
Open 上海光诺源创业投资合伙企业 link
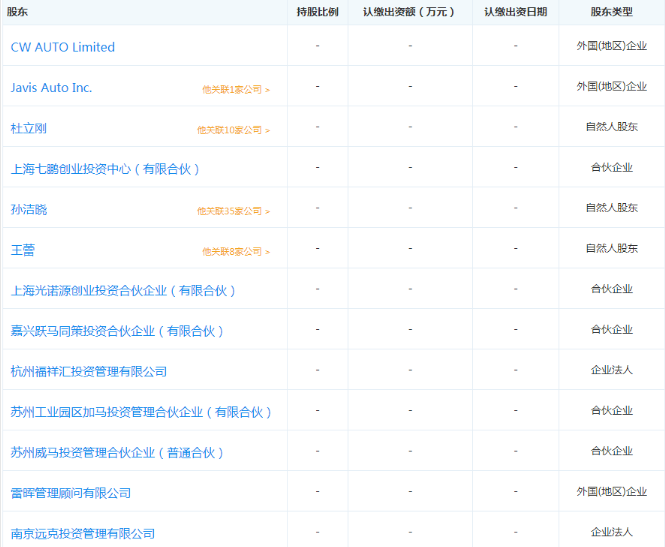tap(123, 290)
